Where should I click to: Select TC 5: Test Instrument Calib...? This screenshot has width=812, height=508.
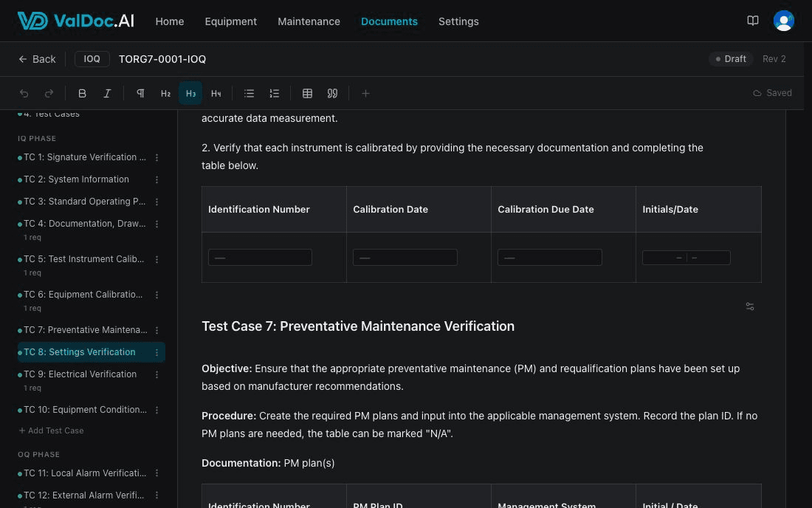coord(84,259)
